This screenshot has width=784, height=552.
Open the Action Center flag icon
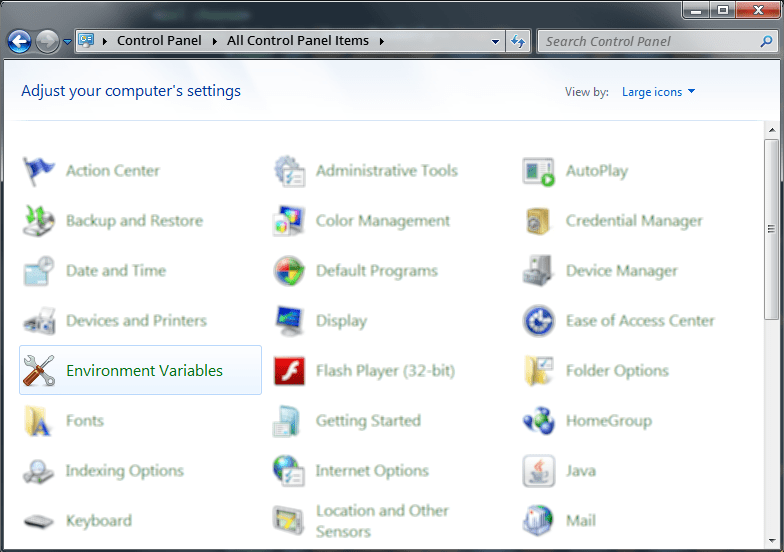pyautogui.click(x=38, y=171)
